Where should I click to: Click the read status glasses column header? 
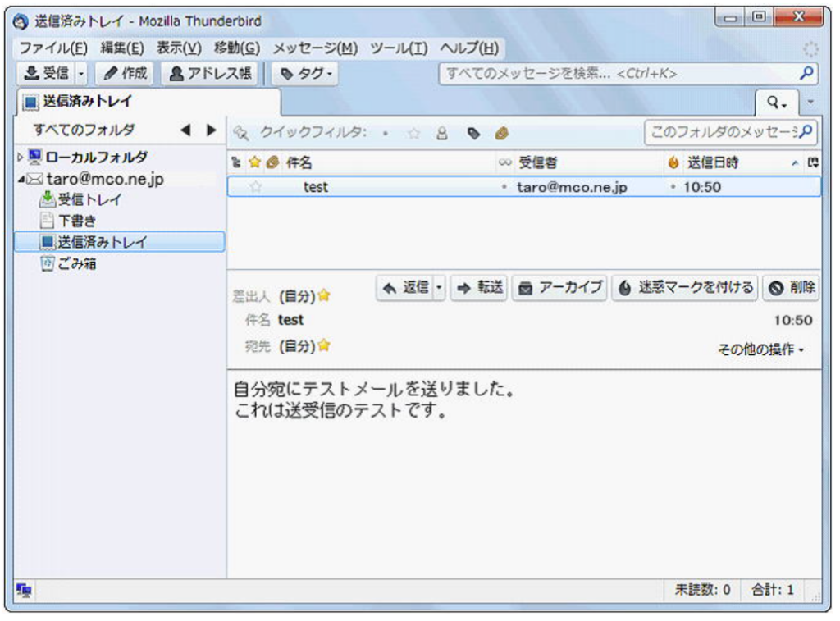click(x=504, y=162)
